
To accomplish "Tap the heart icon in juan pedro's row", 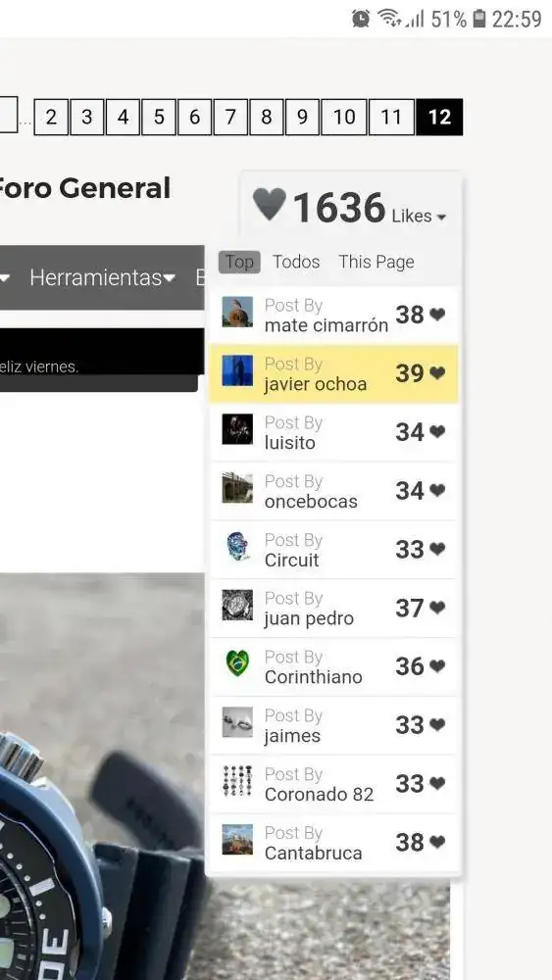I will tap(437, 608).
